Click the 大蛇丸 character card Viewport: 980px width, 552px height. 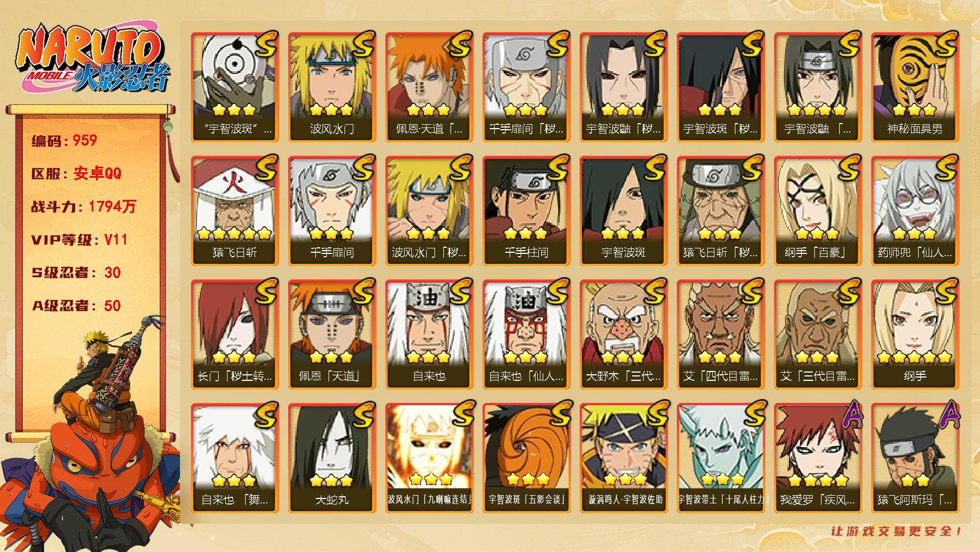332,458
